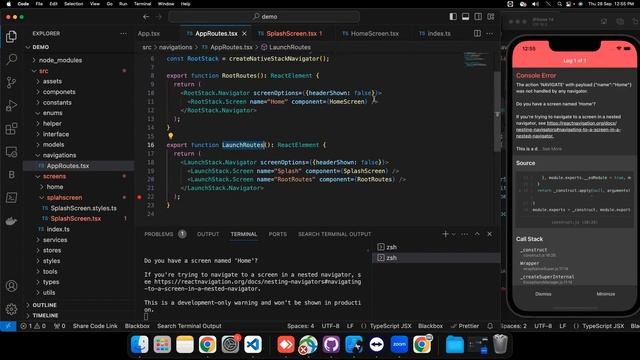The height and width of the screenshot is (360, 640).
Task: Open Finder in the Dock
Action: click(140, 344)
